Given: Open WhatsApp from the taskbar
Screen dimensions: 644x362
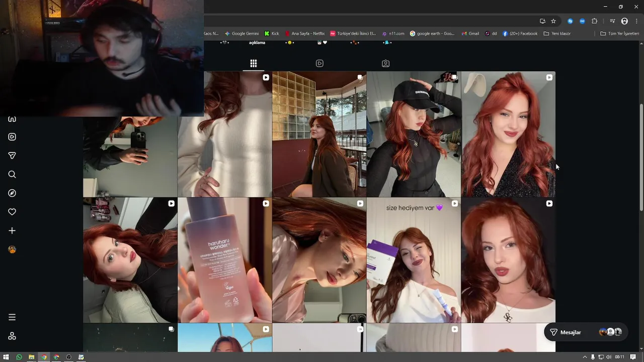Looking at the screenshot, I should (19, 357).
